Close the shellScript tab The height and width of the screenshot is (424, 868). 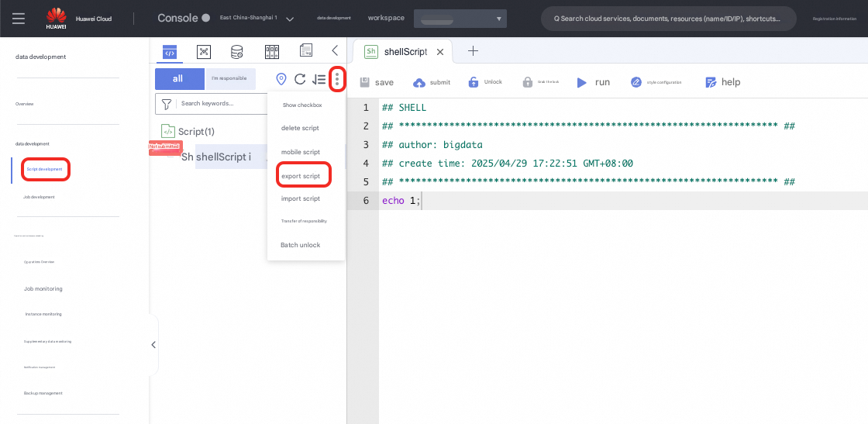pos(440,52)
